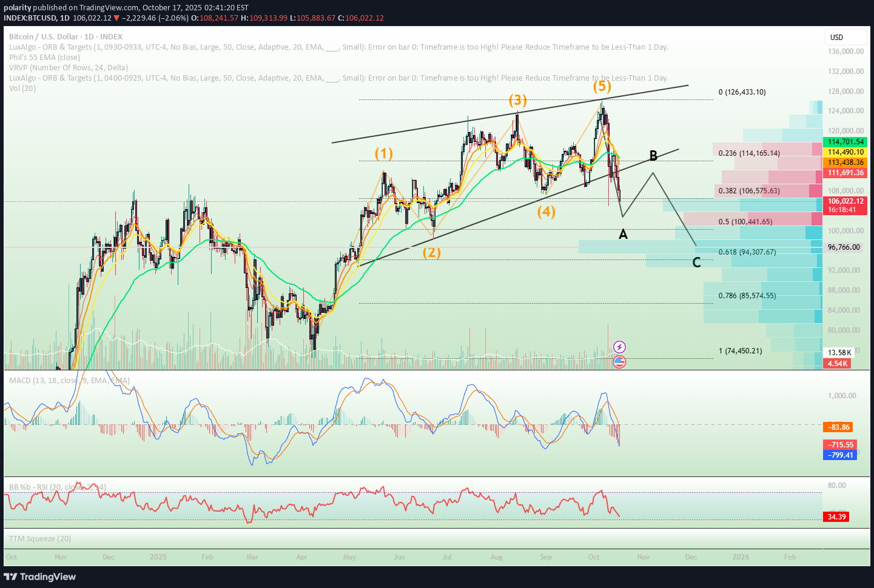The width and height of the screenshot is (874, 588).
Task: Click the 2025 marker on time axis
Action: (158, 556)
